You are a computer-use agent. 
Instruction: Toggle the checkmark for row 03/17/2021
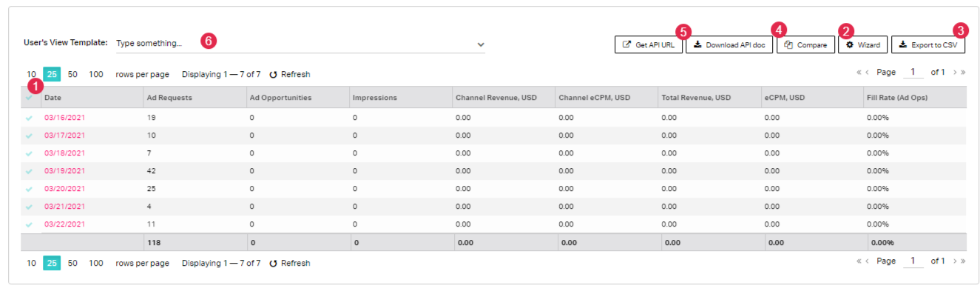29,136
